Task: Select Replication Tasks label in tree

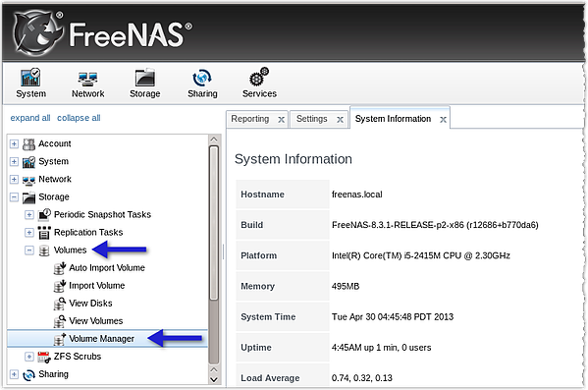Action: [x=88, y=233]
